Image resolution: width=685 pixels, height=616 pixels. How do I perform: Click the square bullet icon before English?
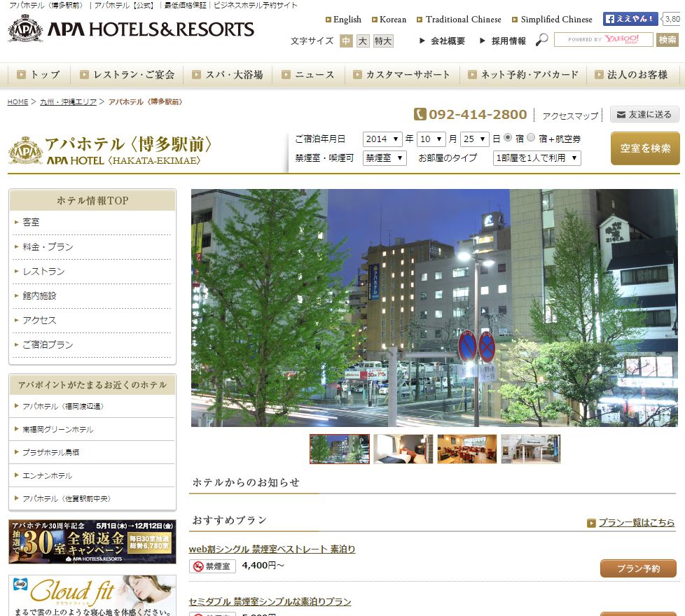[x=328, y=20]
